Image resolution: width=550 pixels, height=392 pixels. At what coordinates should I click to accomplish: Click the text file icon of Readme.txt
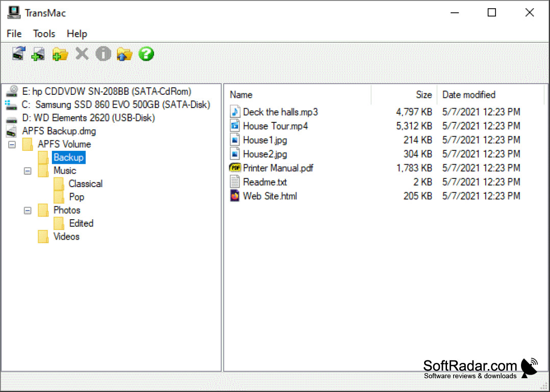tap(234, 182)
